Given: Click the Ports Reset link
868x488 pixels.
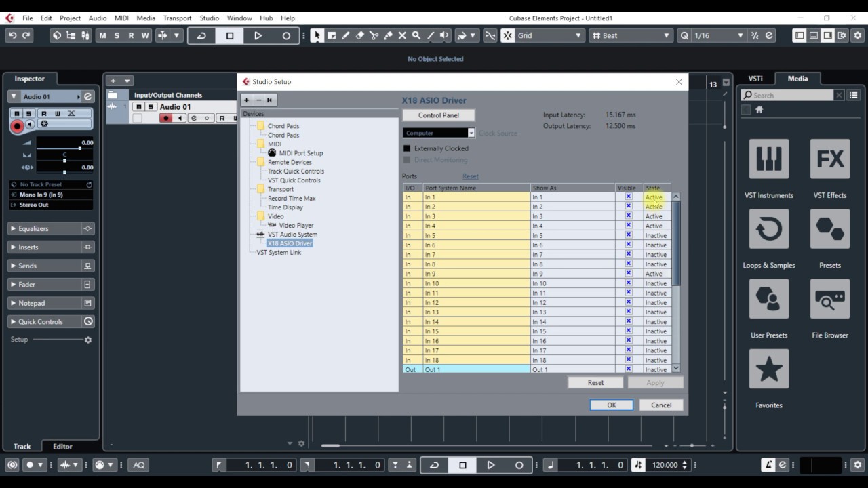Looking at the screenshot, I should pyautogui.click(x=471, y=176).
